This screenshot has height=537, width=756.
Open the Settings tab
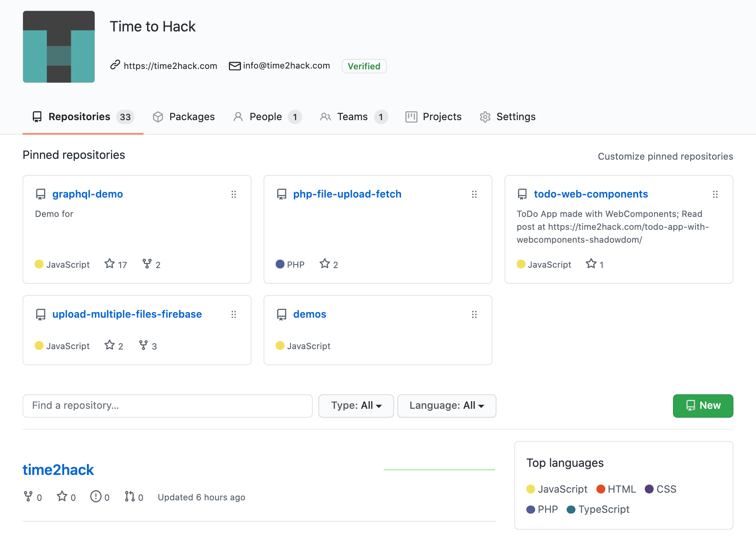tap(507, 117)
